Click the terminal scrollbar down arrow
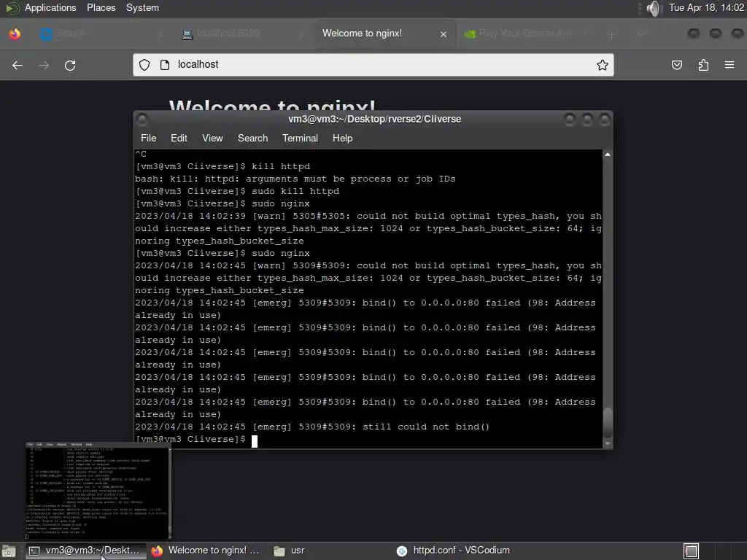Screen dimensions: 747x560 (608, 443)
